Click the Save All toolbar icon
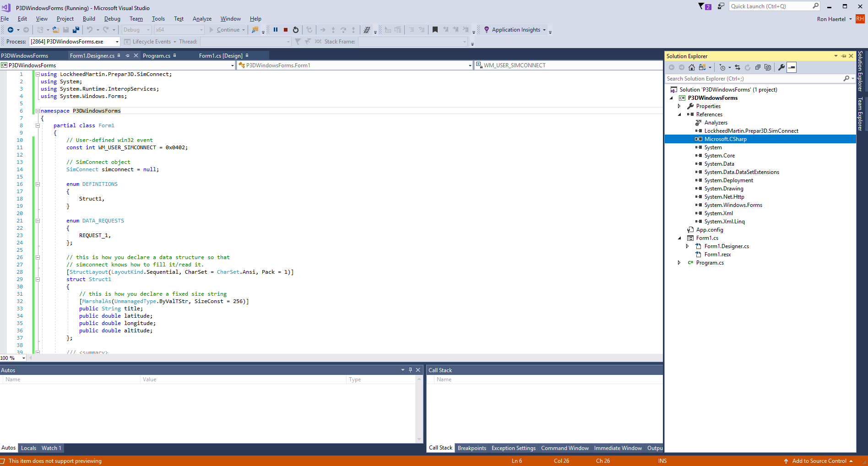This screenshot has width=868, height=466. point(76,30)
